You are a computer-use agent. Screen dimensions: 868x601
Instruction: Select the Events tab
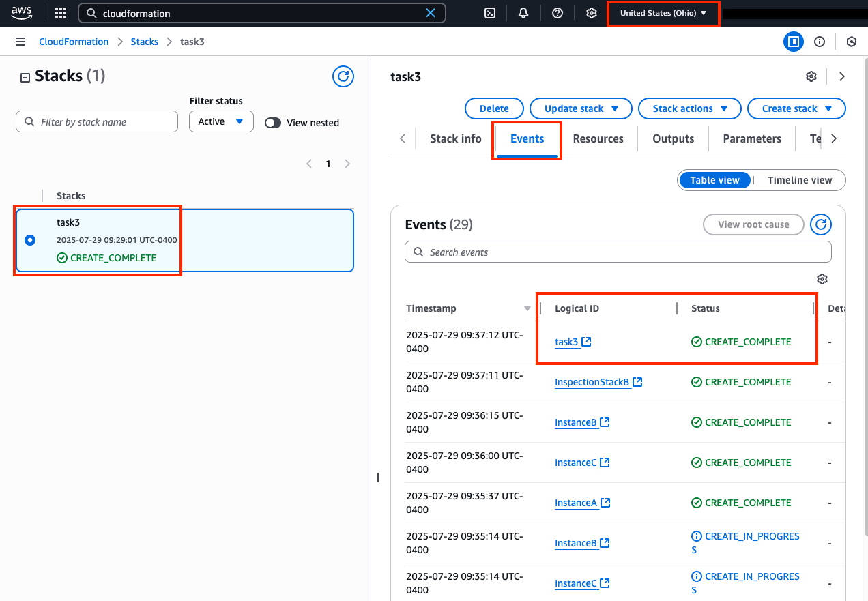[x=527, y=138]
